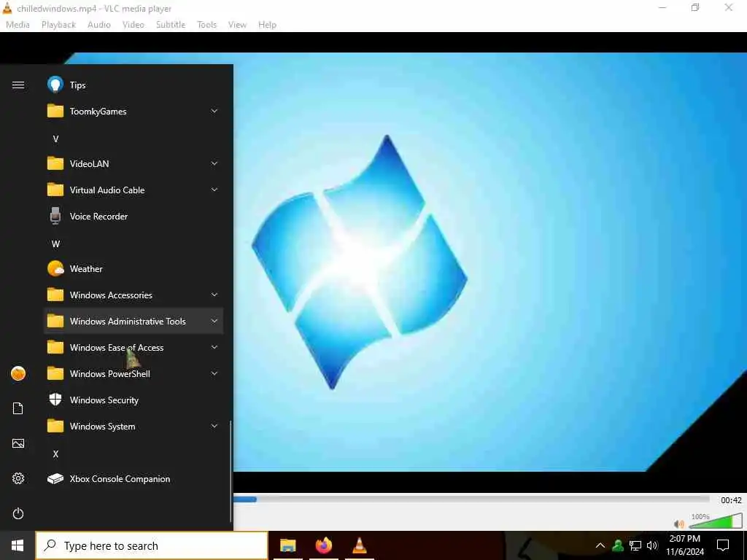Open the Tools menu
The image size is (747, 560).
coord(206,25)
